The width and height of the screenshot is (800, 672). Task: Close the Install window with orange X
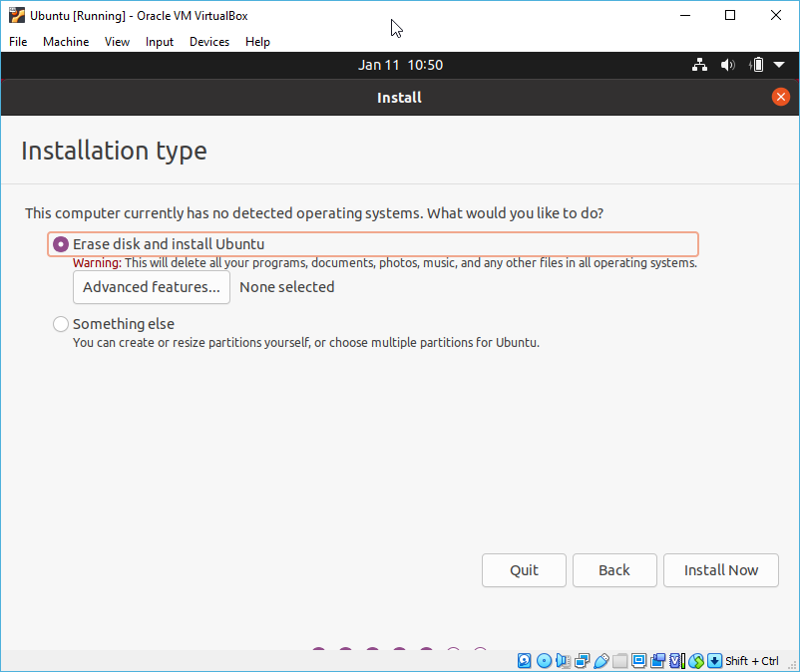pyautogui.click(x=781, y=97)
